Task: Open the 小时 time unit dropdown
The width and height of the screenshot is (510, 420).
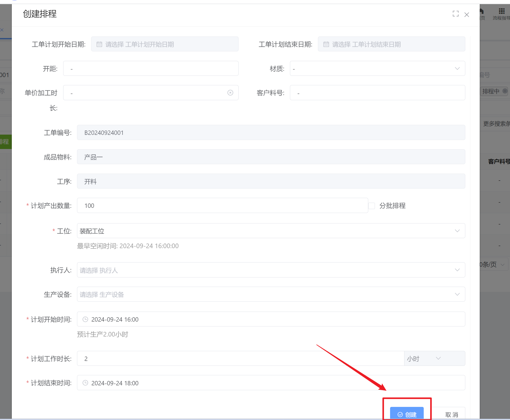Action: [x=435, y=359]
